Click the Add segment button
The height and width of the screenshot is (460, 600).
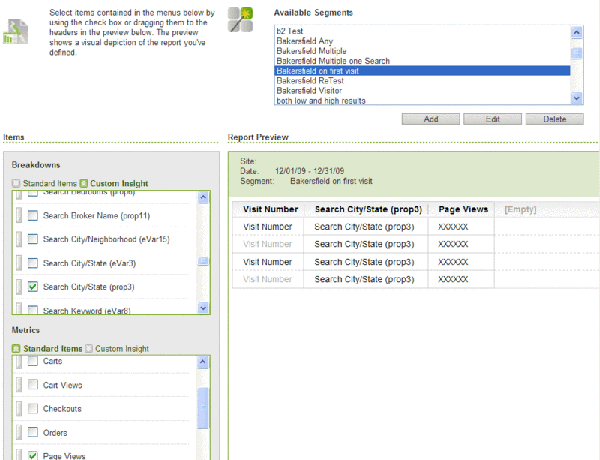[x=431, y=119]
